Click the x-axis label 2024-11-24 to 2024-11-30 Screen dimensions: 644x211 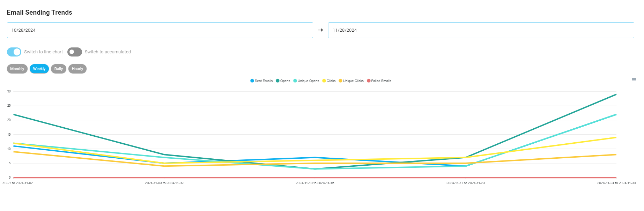click(616, 183)
